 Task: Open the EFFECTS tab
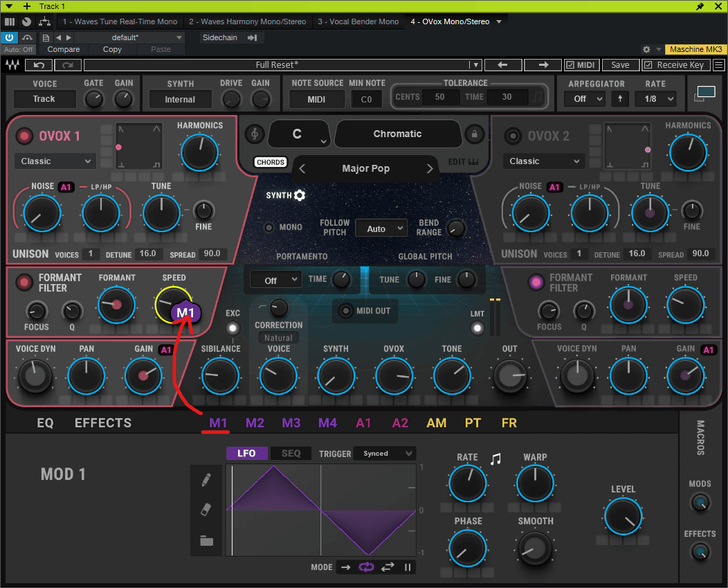tap(102, 423)
